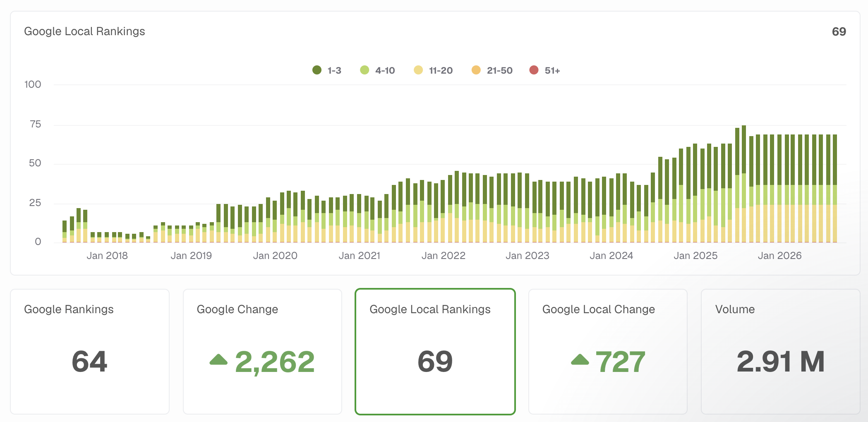Click the 50 y-axis label
The image size is (868, 422).
click(x=35, y=163)
